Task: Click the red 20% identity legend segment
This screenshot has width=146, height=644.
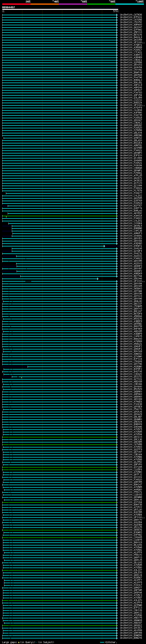Action: click(16, 4)
